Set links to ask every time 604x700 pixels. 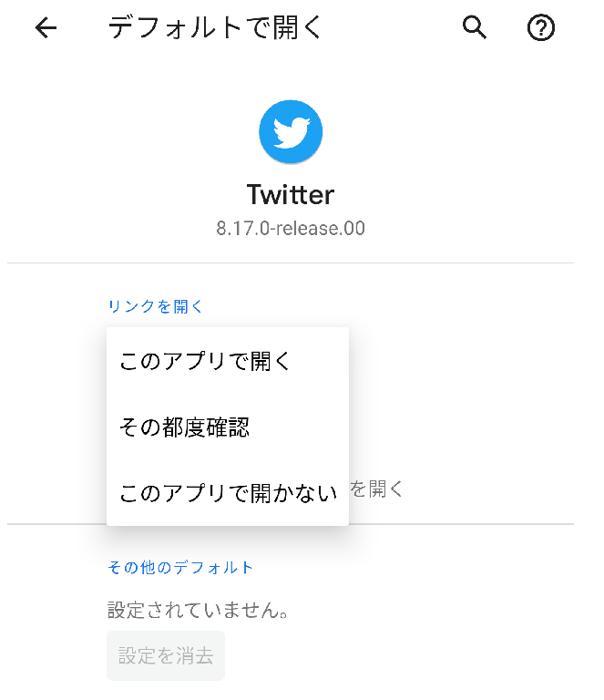tap(228, 427)
